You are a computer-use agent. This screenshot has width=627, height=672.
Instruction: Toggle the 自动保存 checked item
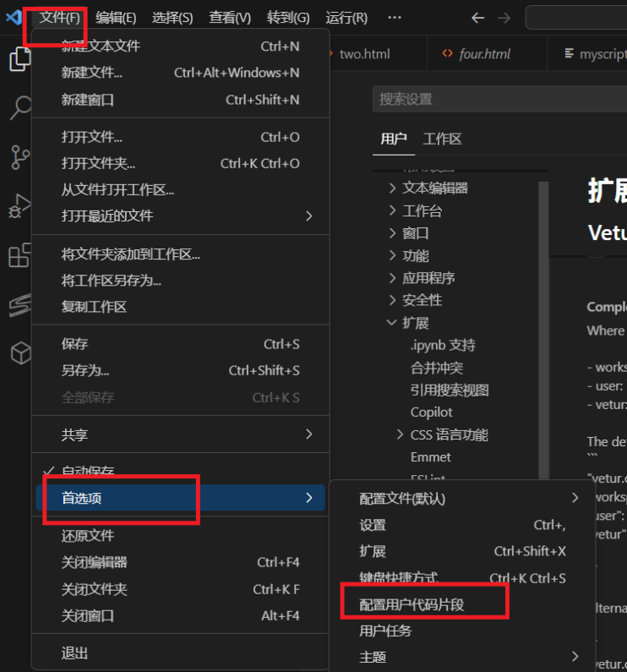[x=181, y=472]
